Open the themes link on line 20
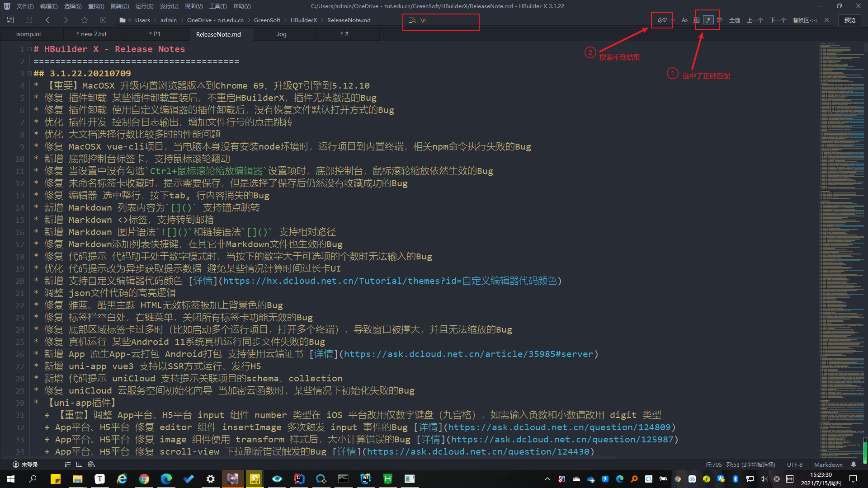The width and height of the screenshot is (868, 488). tap(390, 281)
